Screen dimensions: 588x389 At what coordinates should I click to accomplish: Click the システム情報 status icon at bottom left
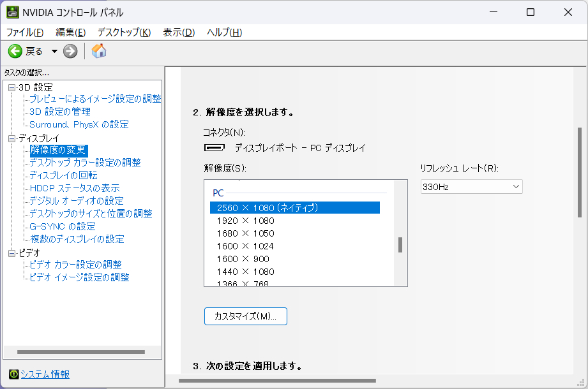coord(14,374)
